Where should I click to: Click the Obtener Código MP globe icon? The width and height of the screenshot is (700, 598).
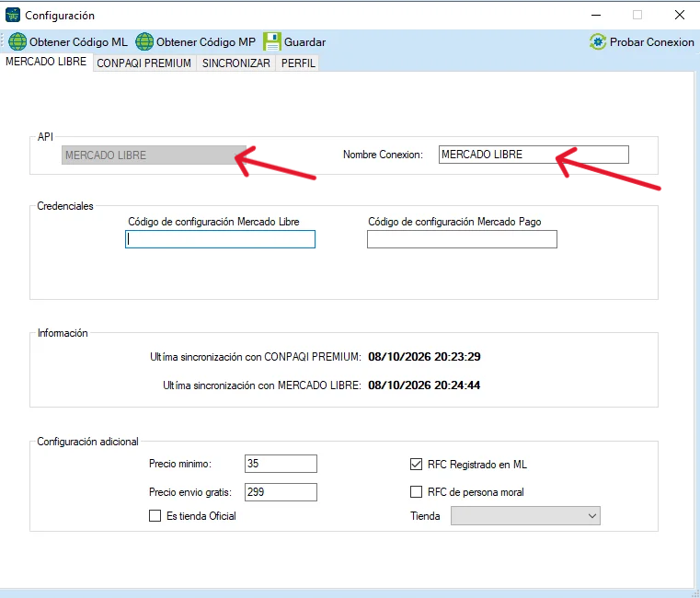144,42
